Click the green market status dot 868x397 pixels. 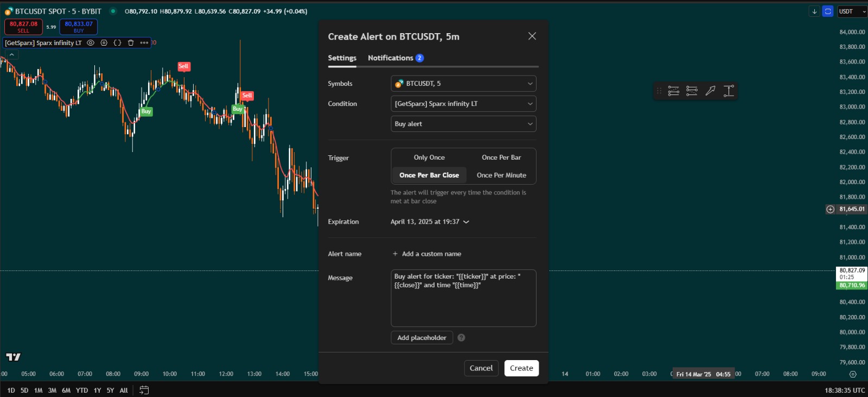113,11
